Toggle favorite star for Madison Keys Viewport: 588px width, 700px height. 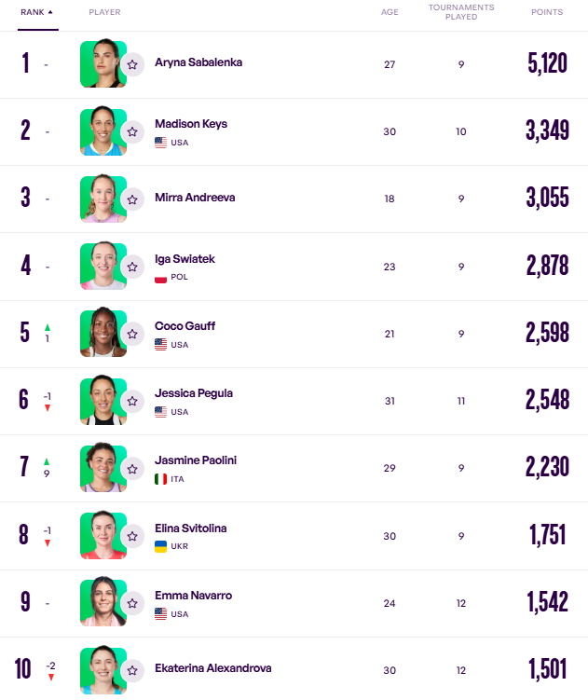click(x=132, y=131)
